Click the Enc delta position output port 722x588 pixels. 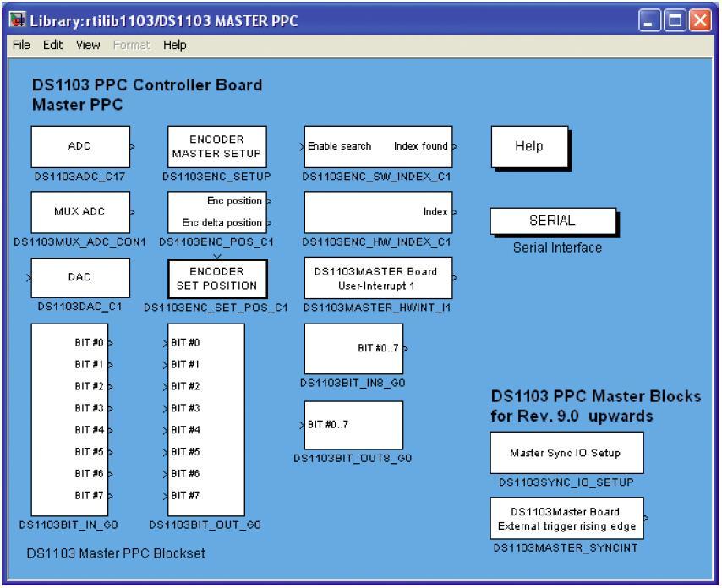tap(269, 223)
